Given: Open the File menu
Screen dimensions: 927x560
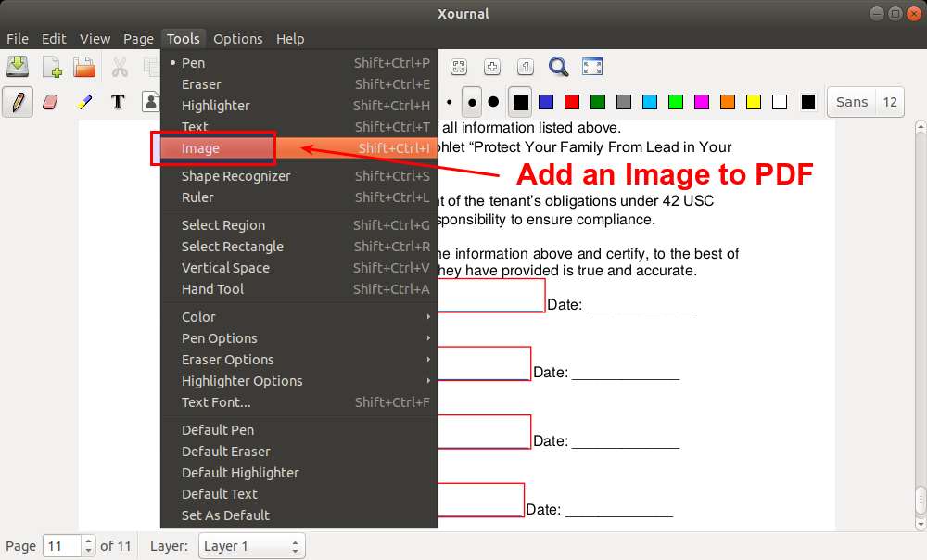Looking at the screenshot, I should (17, 38).
